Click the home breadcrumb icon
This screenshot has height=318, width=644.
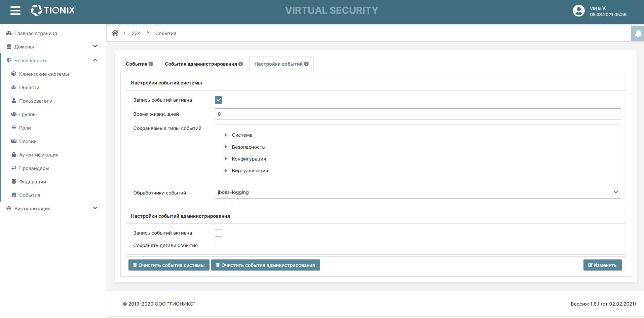[x=115, y=33]
